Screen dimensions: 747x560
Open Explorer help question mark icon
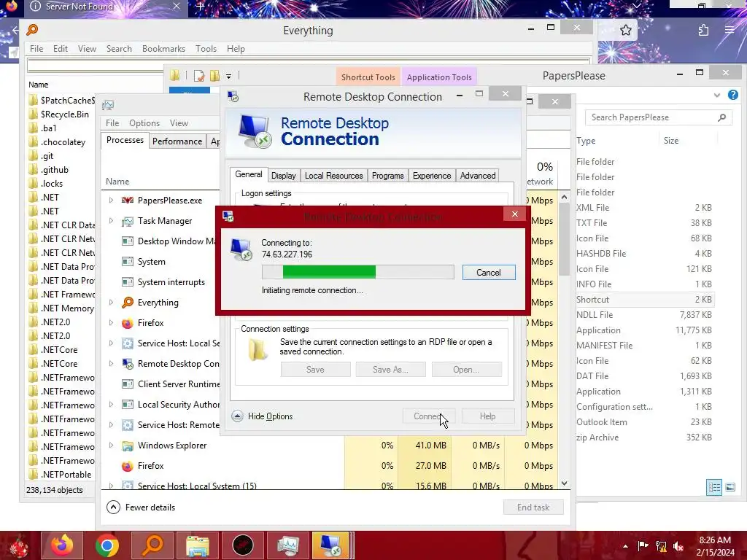coord(732,95)
